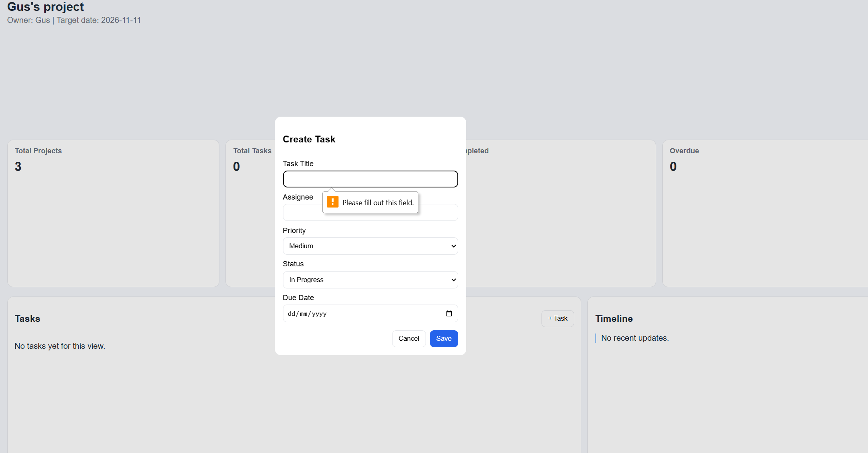Click the orange warning icon in validation tooltip
Image resolution: width=868 pixels, height=453 pixels.
click(x=333, y=202)
